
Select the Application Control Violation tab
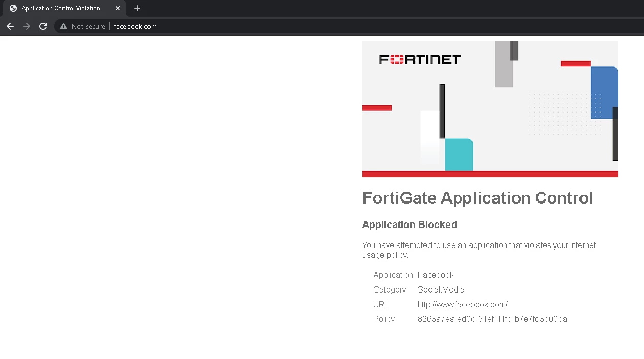pyautogui.click(x=64, y=8)
